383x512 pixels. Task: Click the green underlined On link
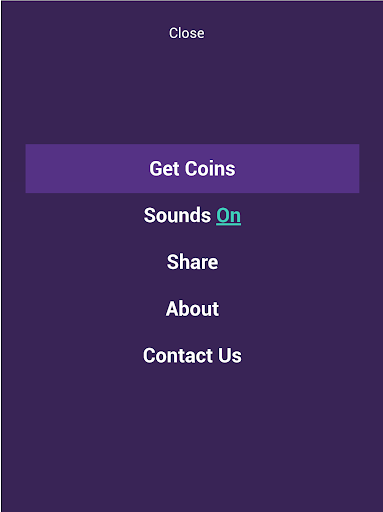pos(229,216)
